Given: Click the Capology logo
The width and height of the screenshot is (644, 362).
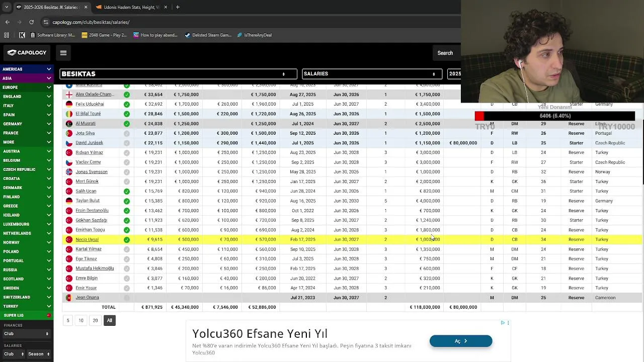Looking at the screenshot, I should pos(27,53).
